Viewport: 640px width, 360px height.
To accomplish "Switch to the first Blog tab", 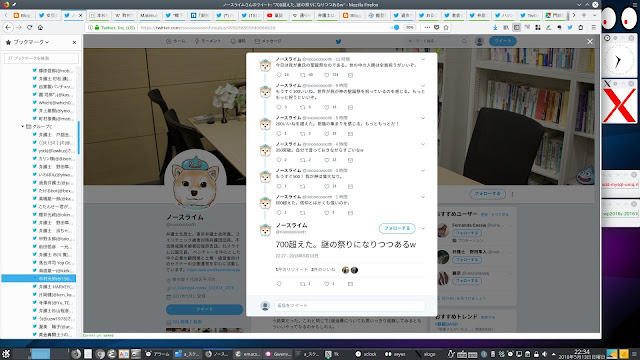I will 22,15.
